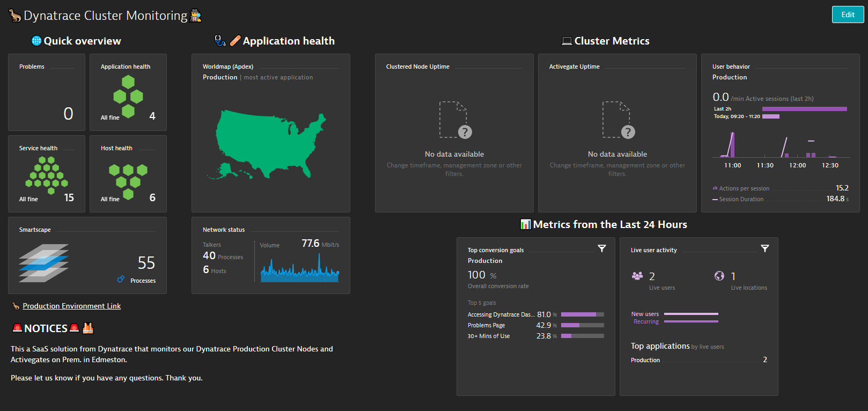Click the Accessing Dynatrace Das... 81.0% progress bar

(583, 314)
